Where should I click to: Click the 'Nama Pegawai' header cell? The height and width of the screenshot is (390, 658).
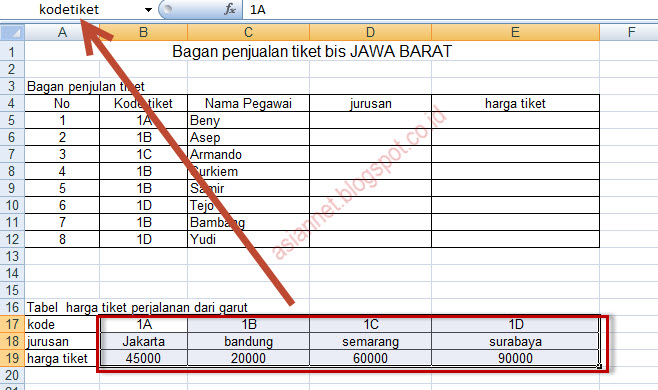tap(248, 103)
